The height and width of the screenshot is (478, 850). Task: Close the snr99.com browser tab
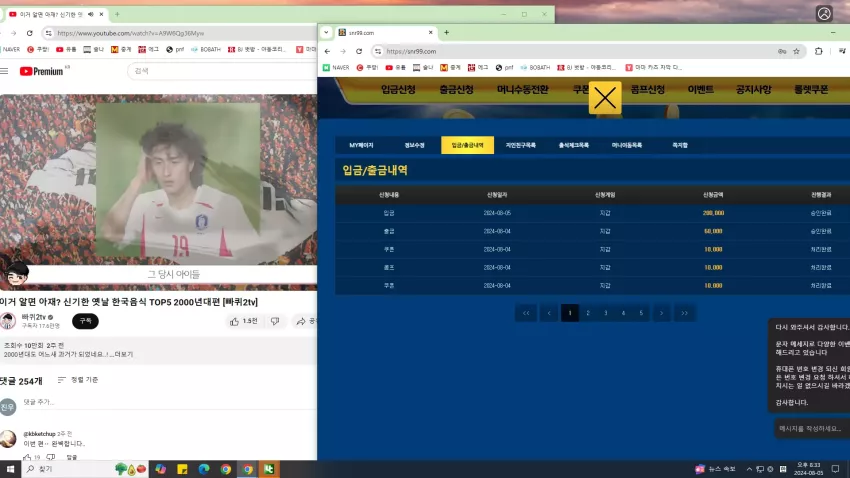pyautogui.click(x=431, y=33)
